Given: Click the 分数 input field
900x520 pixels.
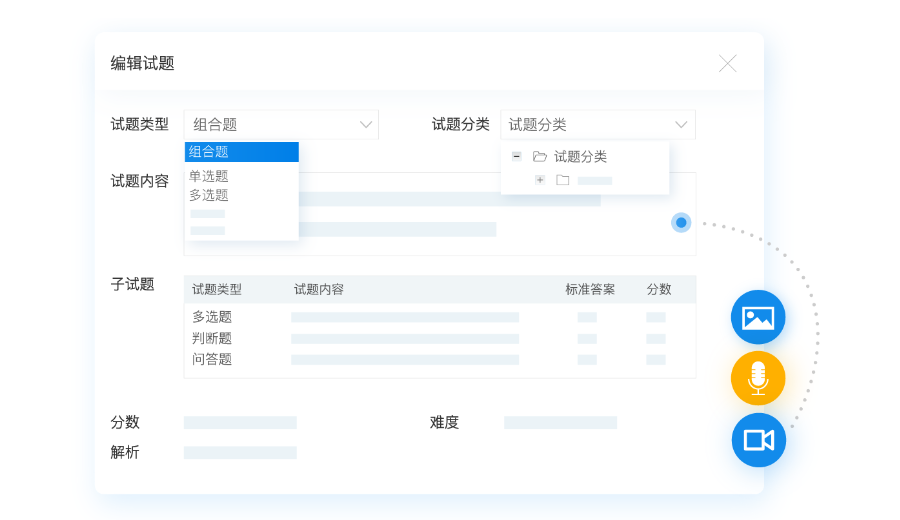Looking at the screenshot, I should (x=240, y=422).
